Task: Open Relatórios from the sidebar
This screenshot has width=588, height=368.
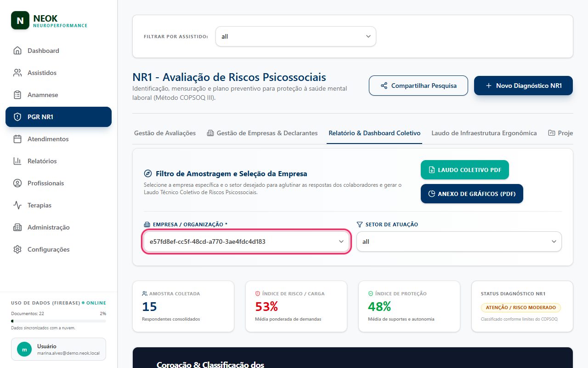Action: 58,161
